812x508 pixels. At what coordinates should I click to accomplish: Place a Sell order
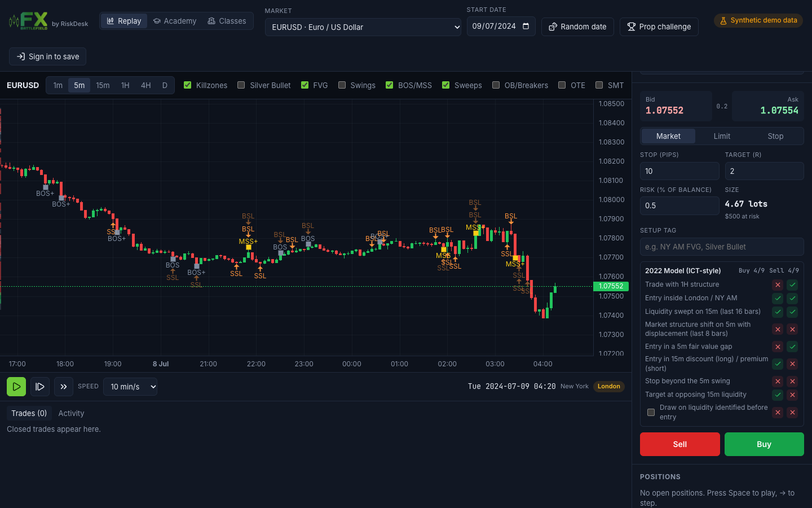[x=680, y=444]
